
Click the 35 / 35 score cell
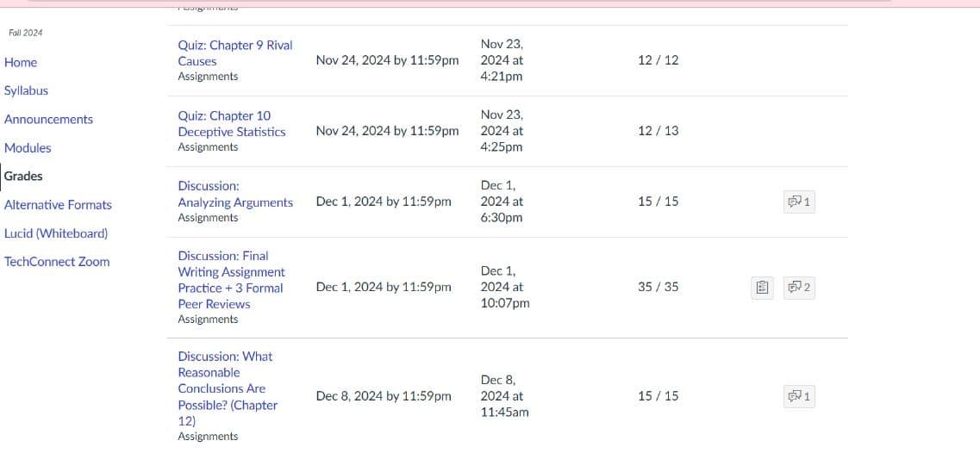tap(659, 288)
